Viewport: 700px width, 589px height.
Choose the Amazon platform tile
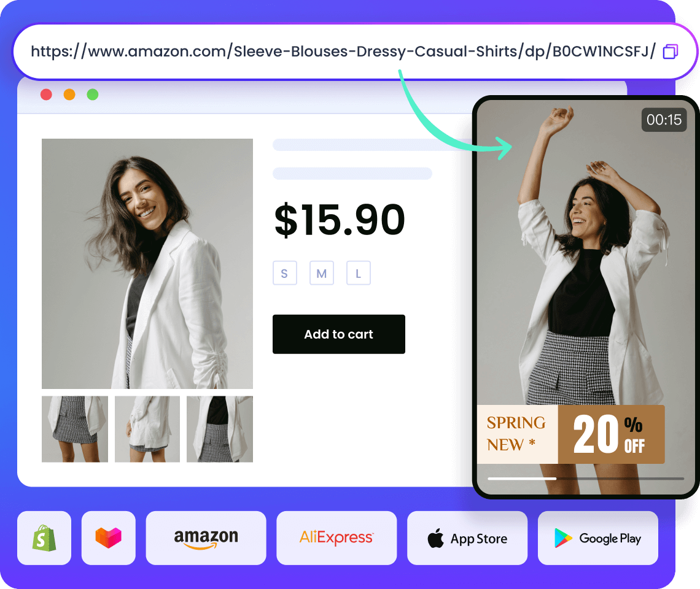click(x=206, y=538)
